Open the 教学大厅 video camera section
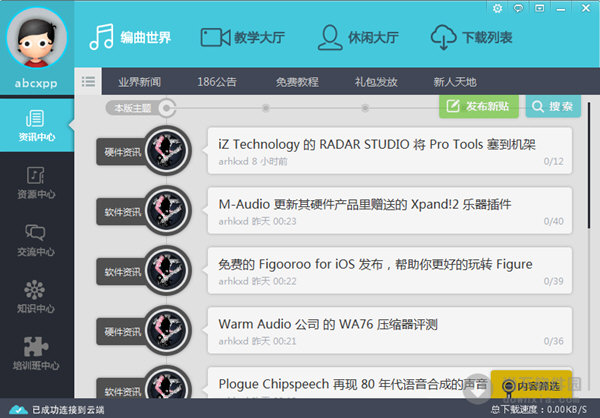Viewport: 600px width, 418px height. (x=243, y=37)
